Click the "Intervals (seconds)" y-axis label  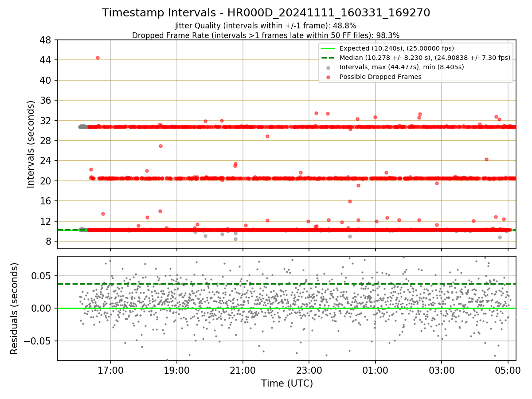pyautogui.click(x=31, y=144)
